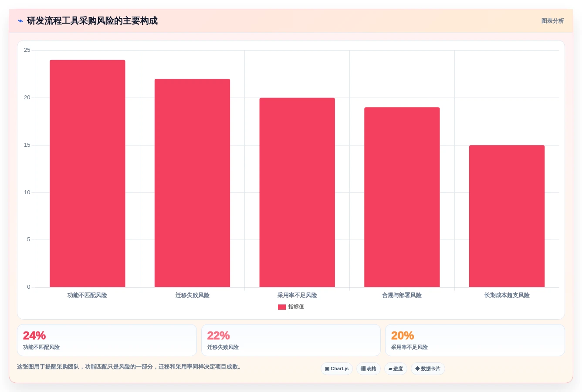Viewport: 582px width, 392px height.
Task: Click the lightning icon beside the chart title
Action: pyautogui.click(x=20, y=21)
